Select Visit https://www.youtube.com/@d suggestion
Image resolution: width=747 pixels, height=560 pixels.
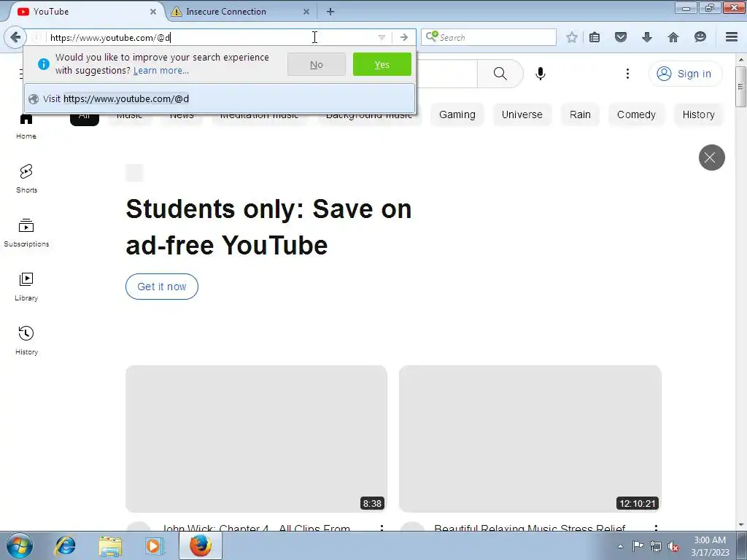pyautogui.click(x=219, y=98)
